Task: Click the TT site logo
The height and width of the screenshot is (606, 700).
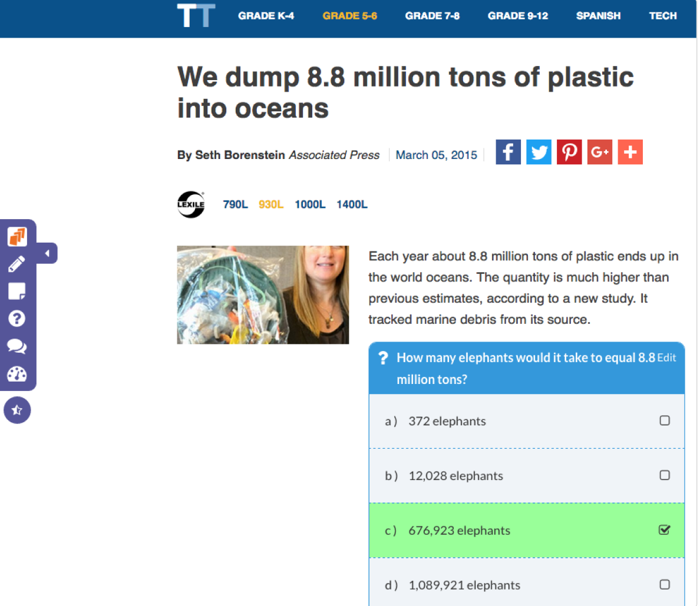Action: [x=196, y=16]
